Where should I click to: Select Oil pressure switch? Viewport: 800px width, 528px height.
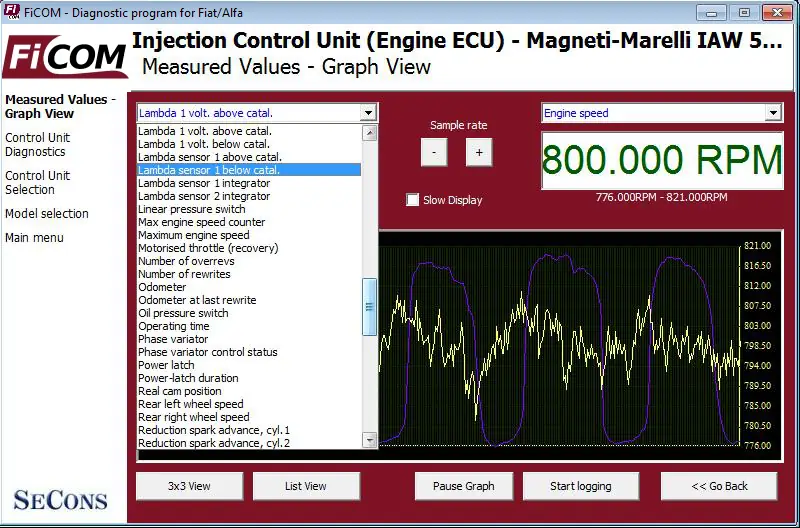click(x=249, y=313)
